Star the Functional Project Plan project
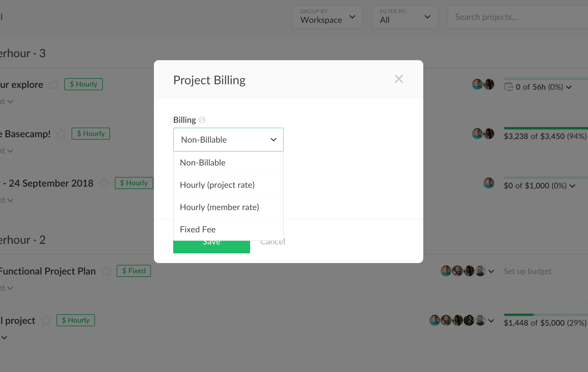 point(106,271)
